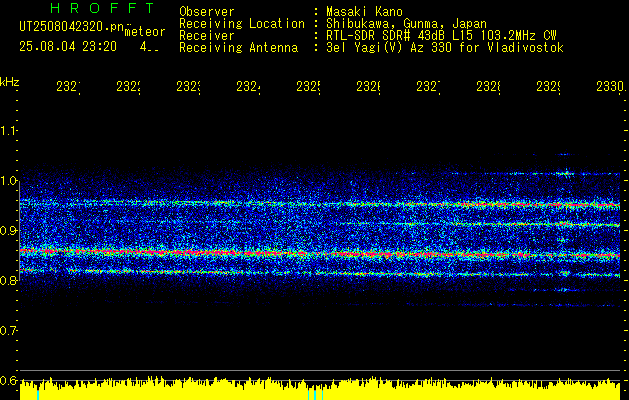Click the 2329 time marker
The image size is (629, 400).
coord(548,87)
